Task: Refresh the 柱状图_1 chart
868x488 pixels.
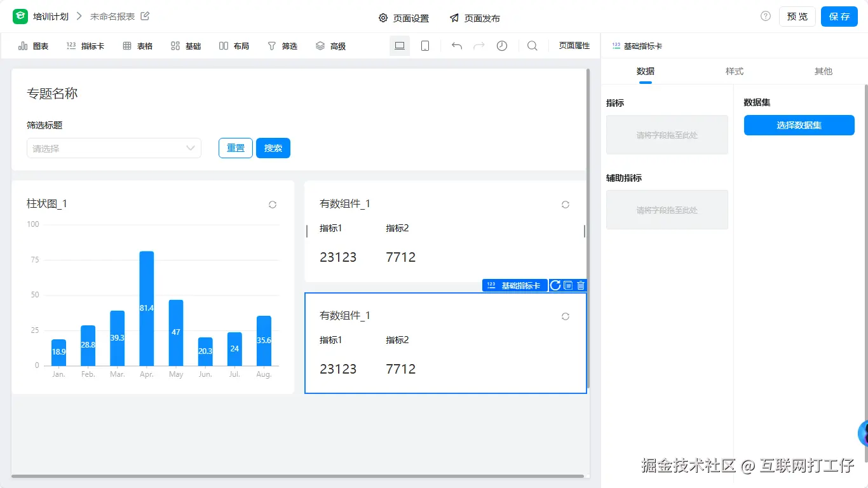Action: [273, 205]
